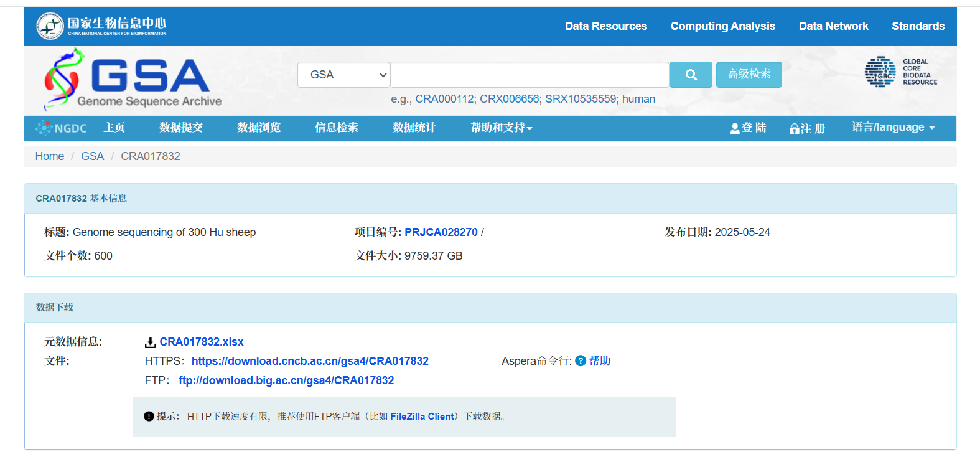Click breadcrumb text CRA017832
980x457 pixels.
151,156
